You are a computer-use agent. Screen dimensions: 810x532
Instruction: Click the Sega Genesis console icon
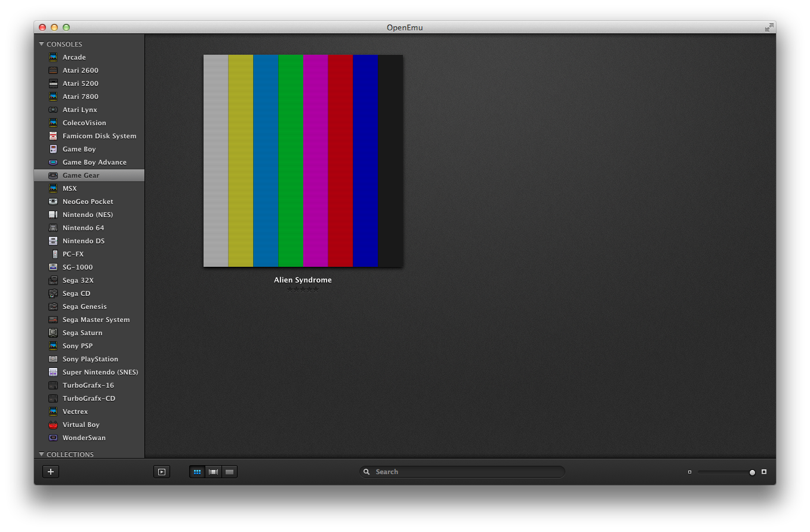coord(53,307)
